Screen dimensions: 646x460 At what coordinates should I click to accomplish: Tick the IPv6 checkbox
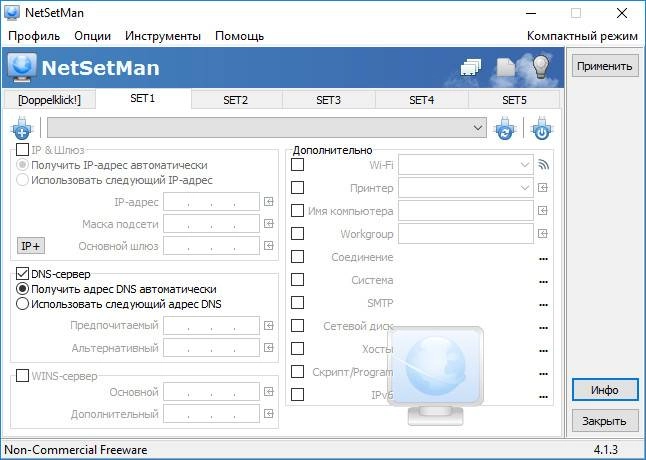(x=297, y=395)
